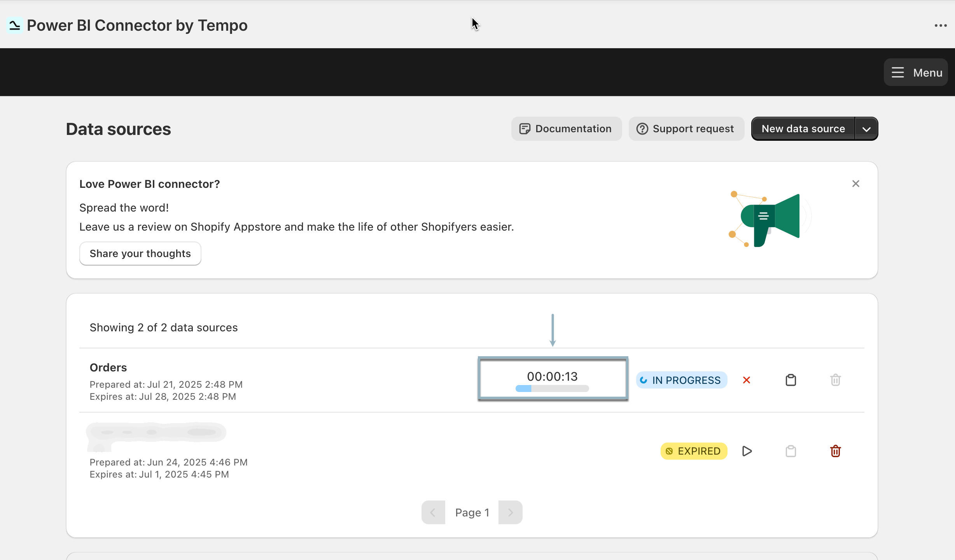The image size is (955, 560).
Task: Create a New data source
Action: 803,128
